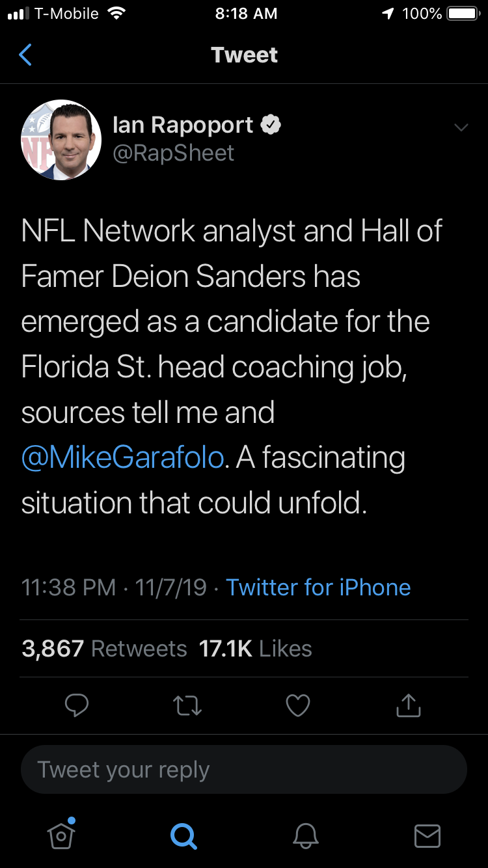Tap the Ian Rapoport display name
Image resolution: width=488 pixels, height=868 pixels.
183,125
